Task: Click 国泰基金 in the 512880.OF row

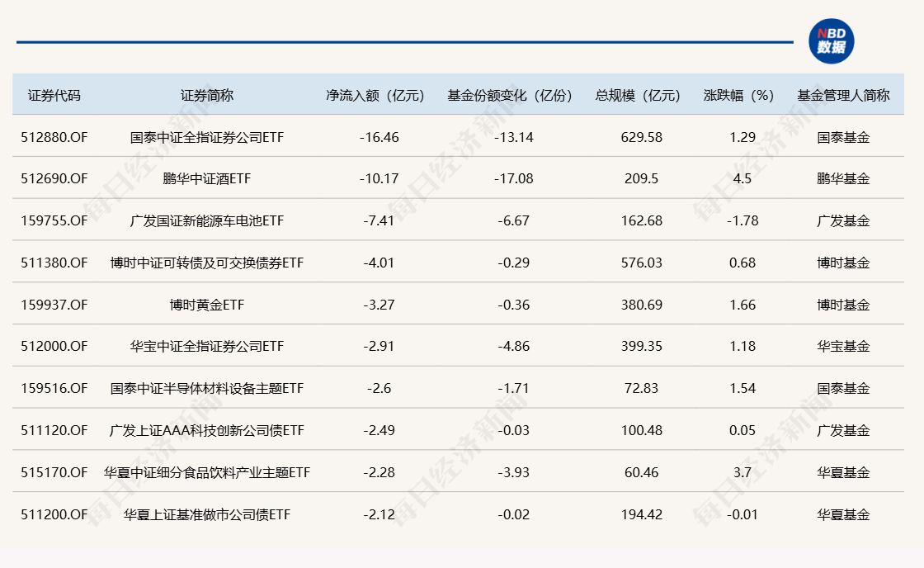Action: pyautogui.click(x=843, y=137)
